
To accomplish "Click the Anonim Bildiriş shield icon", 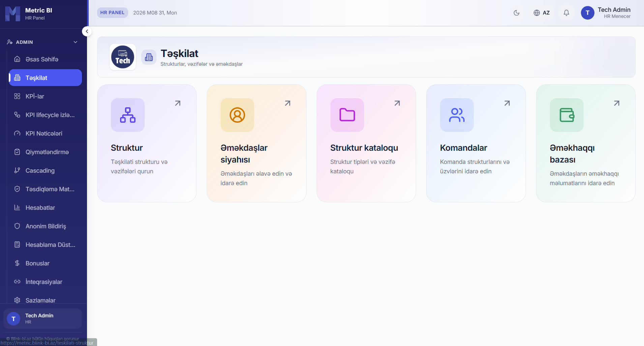I will coord(17,226).
